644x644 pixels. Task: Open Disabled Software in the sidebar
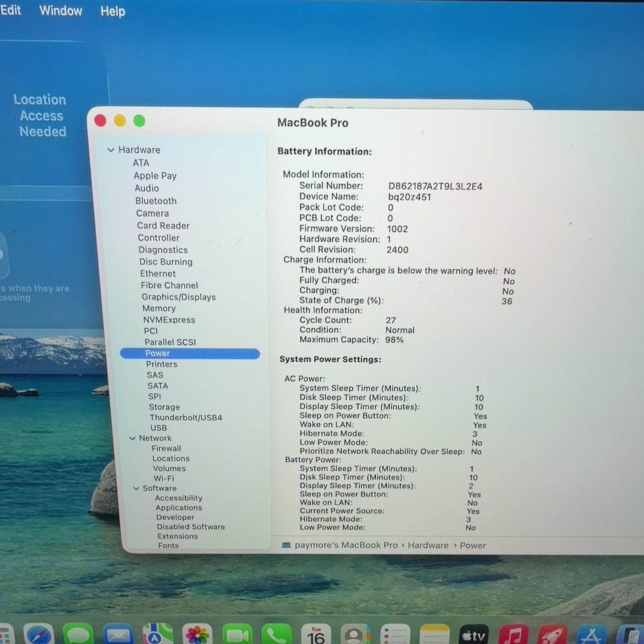191,527
